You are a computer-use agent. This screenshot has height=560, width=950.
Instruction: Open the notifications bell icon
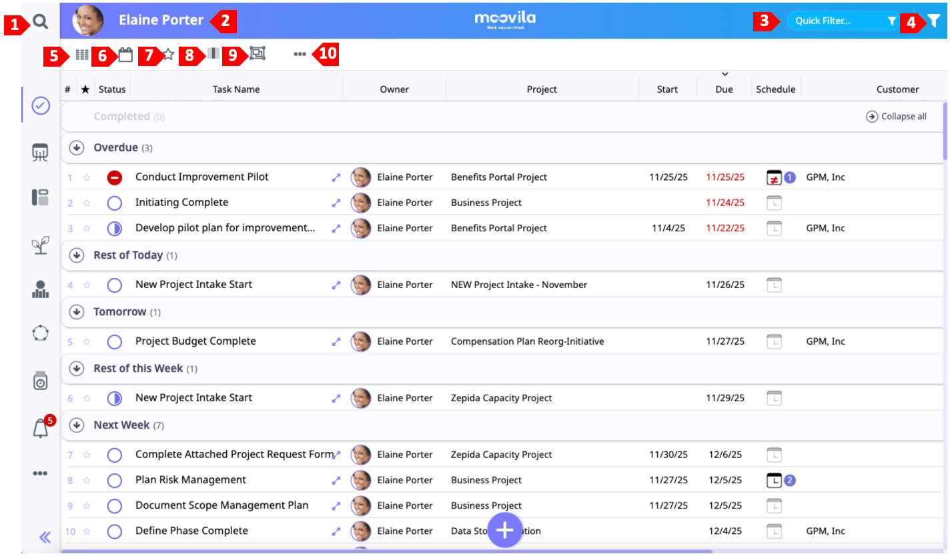click(x=41, y=429)
